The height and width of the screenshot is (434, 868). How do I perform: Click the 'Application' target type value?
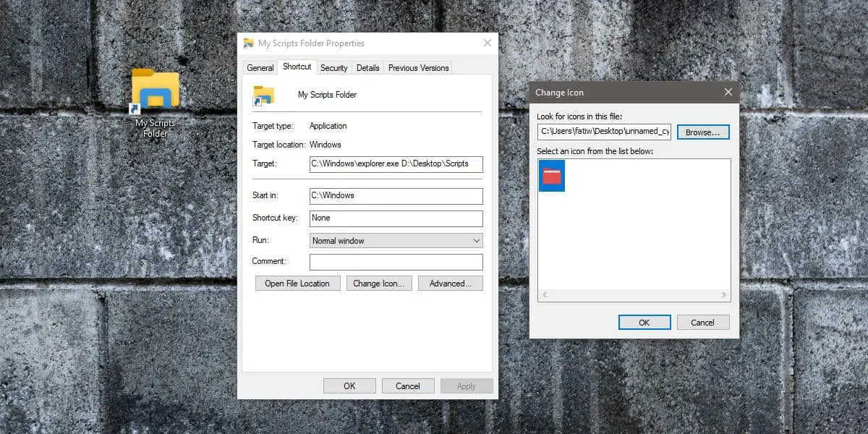coord(328,126)
